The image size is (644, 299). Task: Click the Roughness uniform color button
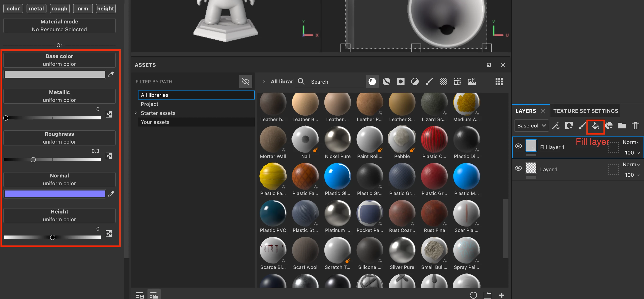point(59,138)
